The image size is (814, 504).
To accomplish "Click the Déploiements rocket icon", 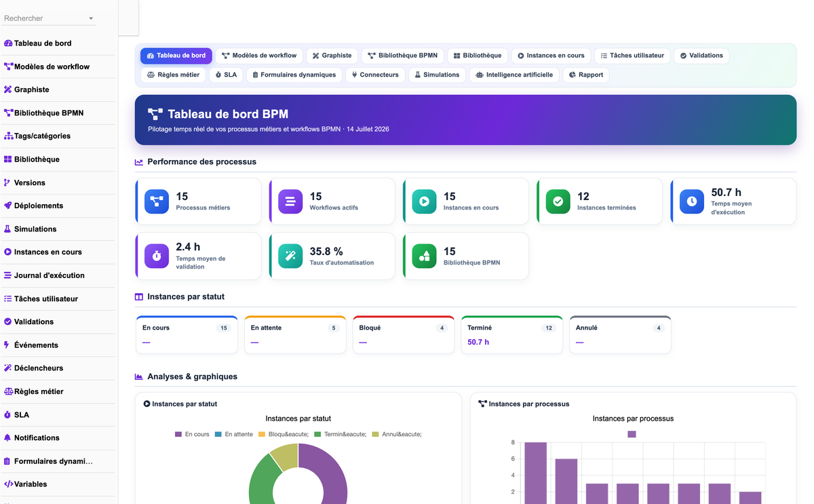I will tap(8, 206).
